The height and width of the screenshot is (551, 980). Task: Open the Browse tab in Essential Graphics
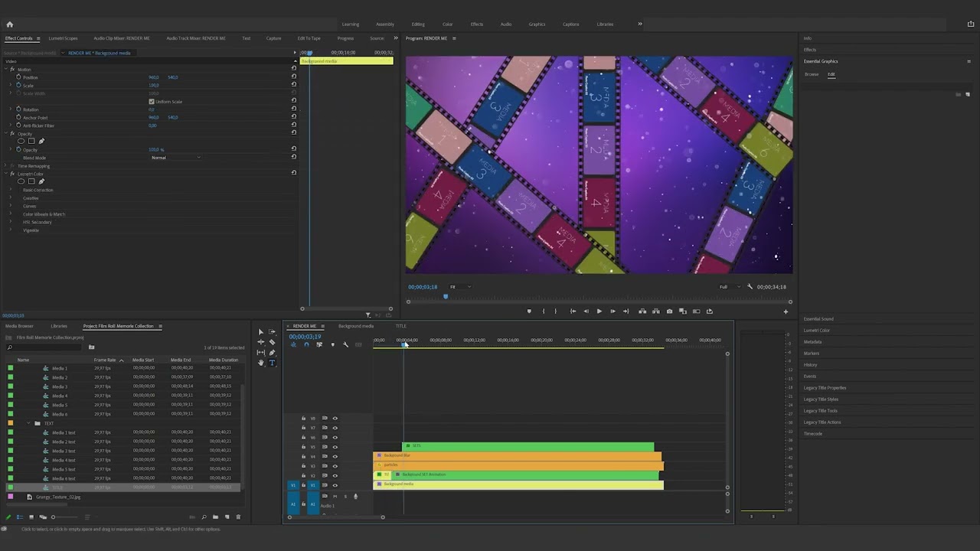(x=811, y=74)
